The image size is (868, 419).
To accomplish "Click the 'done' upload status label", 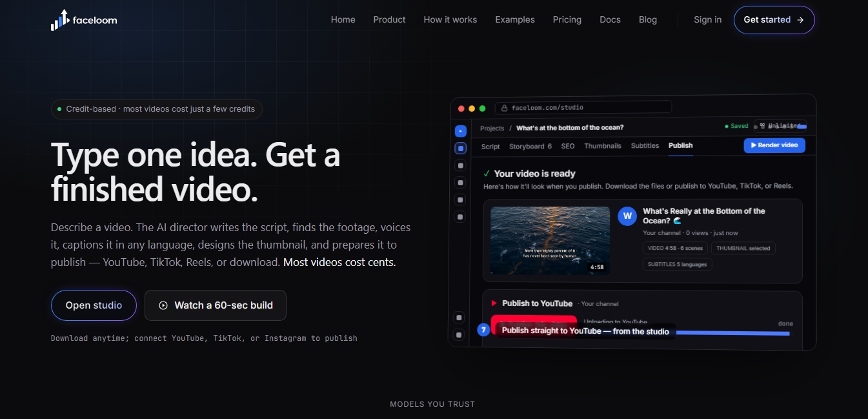I will (785, 323).
